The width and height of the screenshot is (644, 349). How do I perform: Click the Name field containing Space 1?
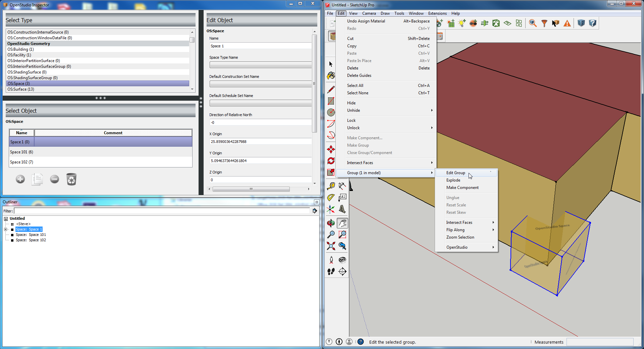pyautogui.click(x=260, y=46)
